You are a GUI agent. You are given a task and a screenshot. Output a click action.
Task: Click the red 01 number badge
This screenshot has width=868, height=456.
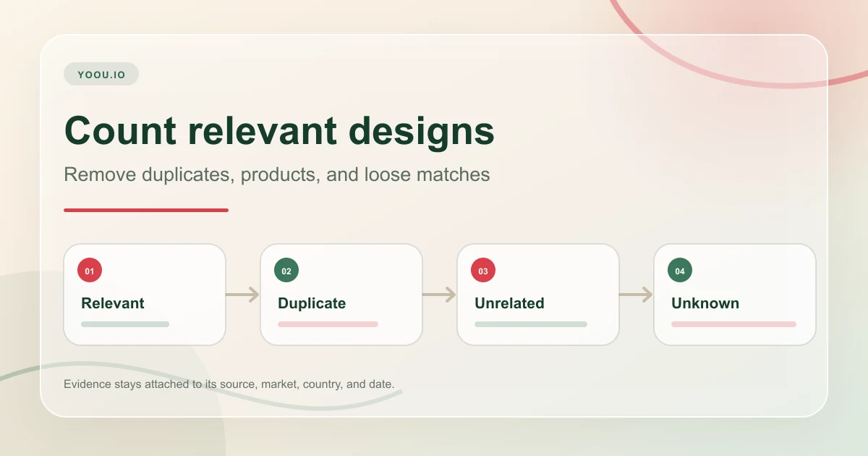90,271
